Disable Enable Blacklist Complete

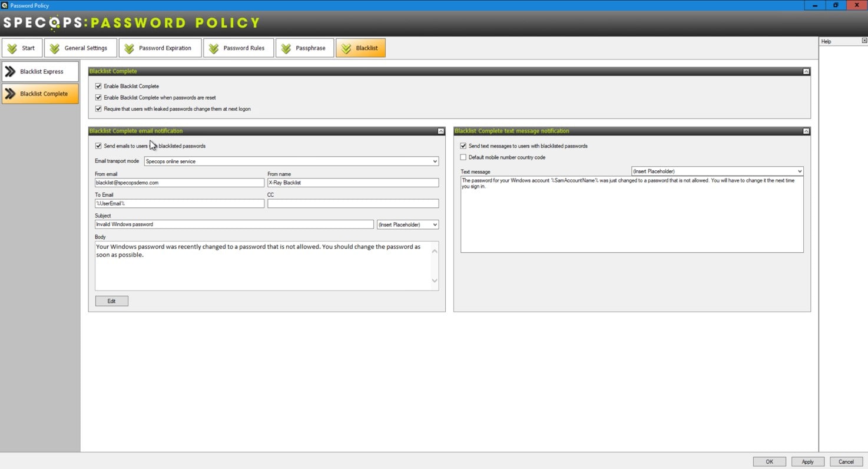(x=98, y=86)
